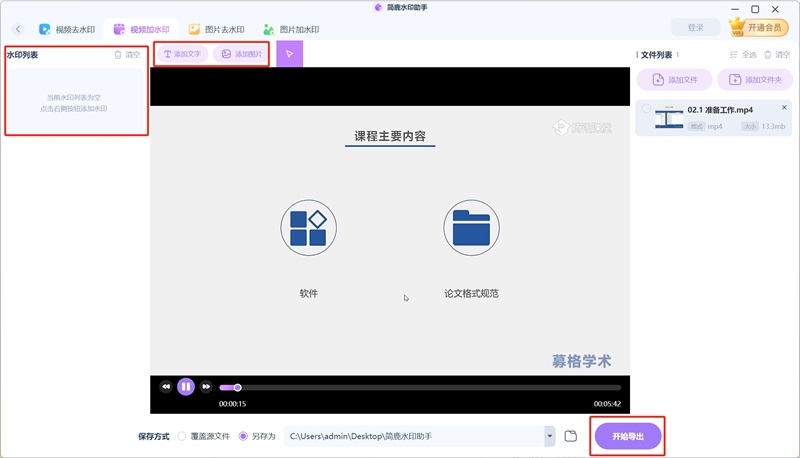
Task: Select 另存为 radio option
Action: (243, 436)
